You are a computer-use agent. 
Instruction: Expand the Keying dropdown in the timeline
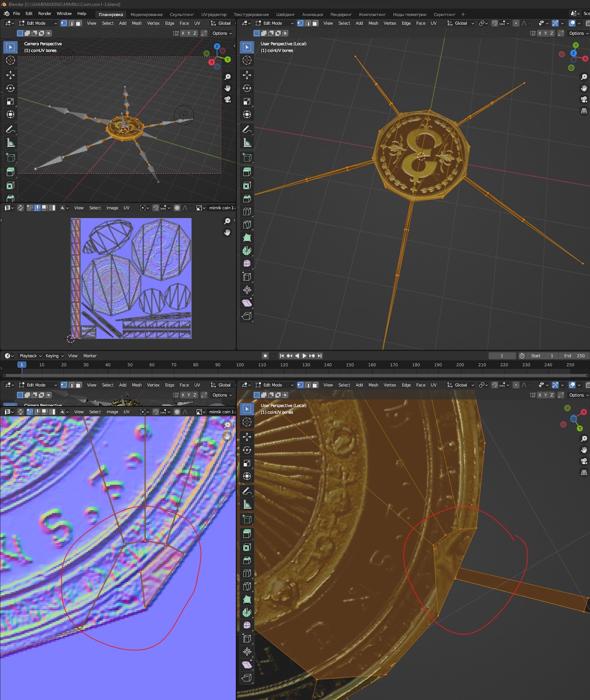click(x=54, y=356)
